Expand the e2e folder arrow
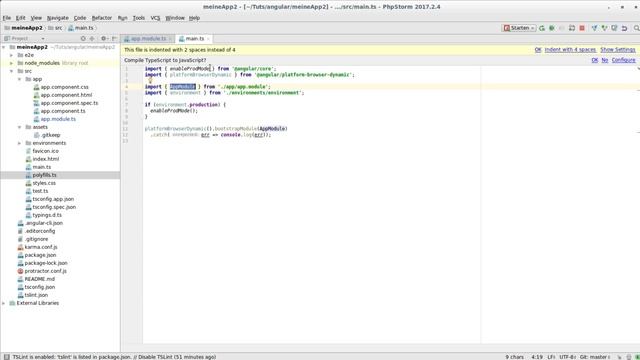Viewport: 640px width, 360px height. coord(11,55)
